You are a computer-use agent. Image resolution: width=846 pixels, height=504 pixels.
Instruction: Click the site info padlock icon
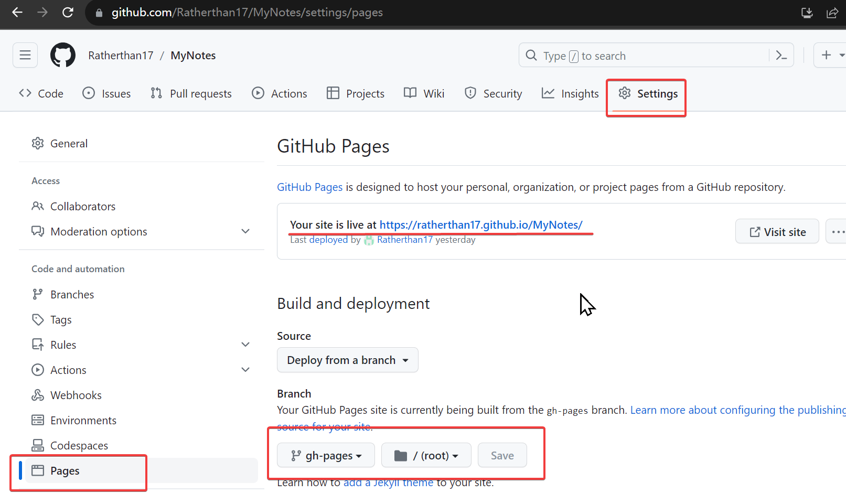(x=99, y=13)
